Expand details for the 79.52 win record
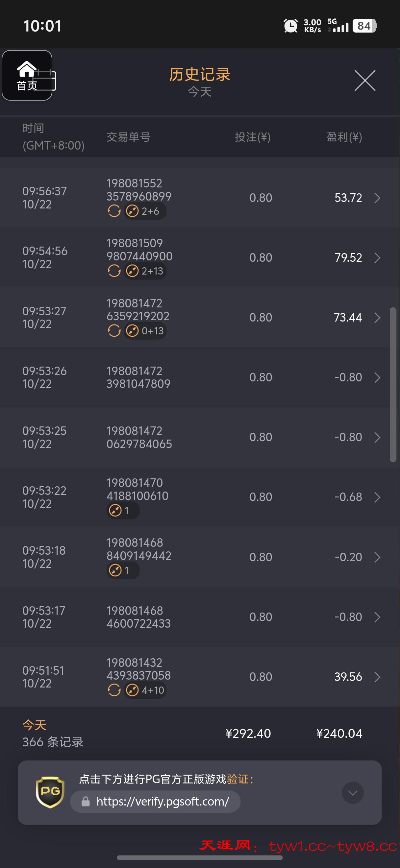Image resolution: width=400 pixels, height=868 pixels. pyautogui.click(x=377, y=258)
